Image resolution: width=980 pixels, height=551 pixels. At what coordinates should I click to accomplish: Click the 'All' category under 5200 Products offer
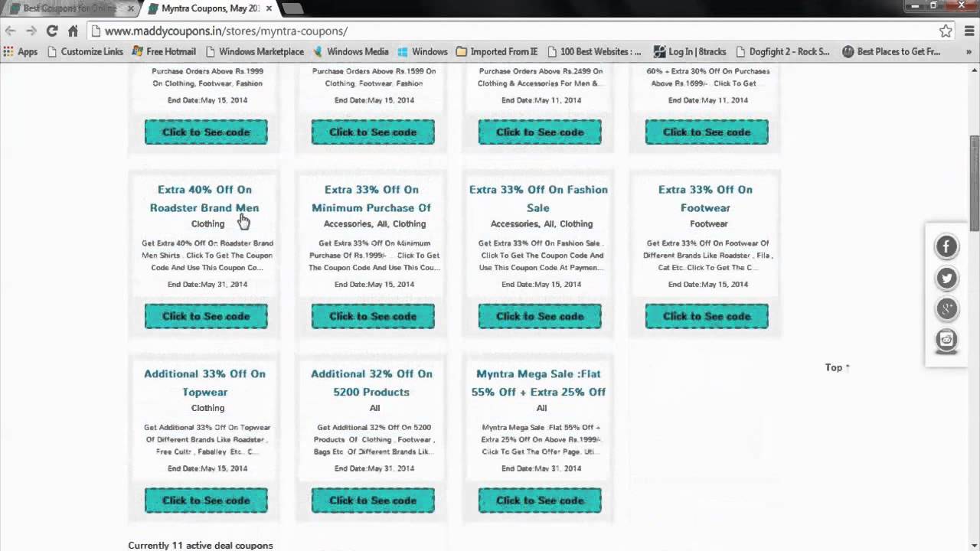(374, 408)
